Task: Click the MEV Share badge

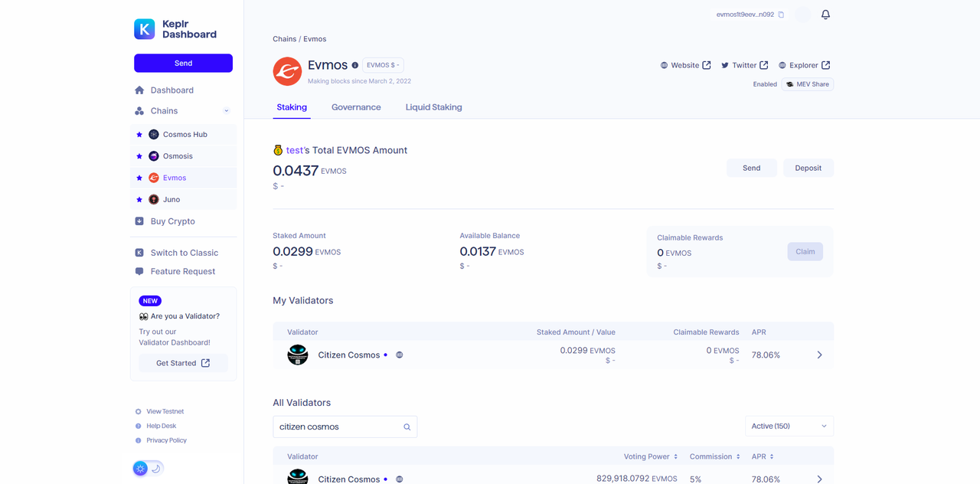Action: tap(808, 84)
